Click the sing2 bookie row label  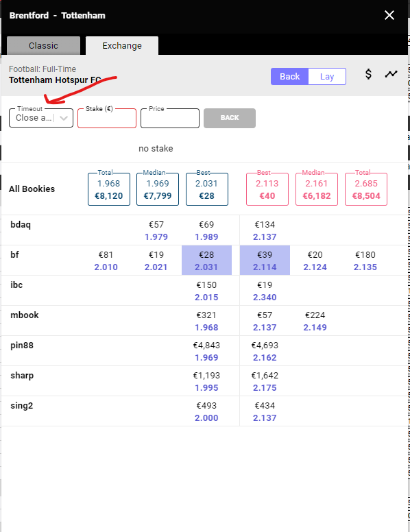pyautogui.click(x=22, y=406)
